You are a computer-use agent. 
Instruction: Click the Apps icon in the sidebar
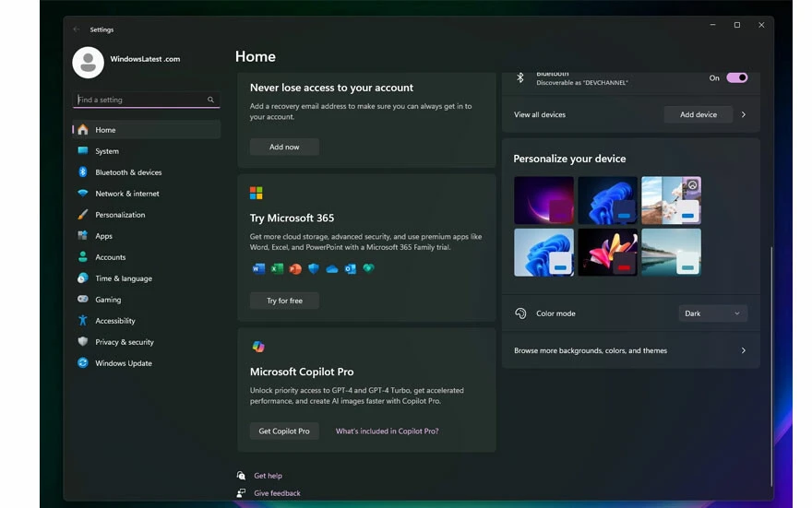(x=83, y=235)
